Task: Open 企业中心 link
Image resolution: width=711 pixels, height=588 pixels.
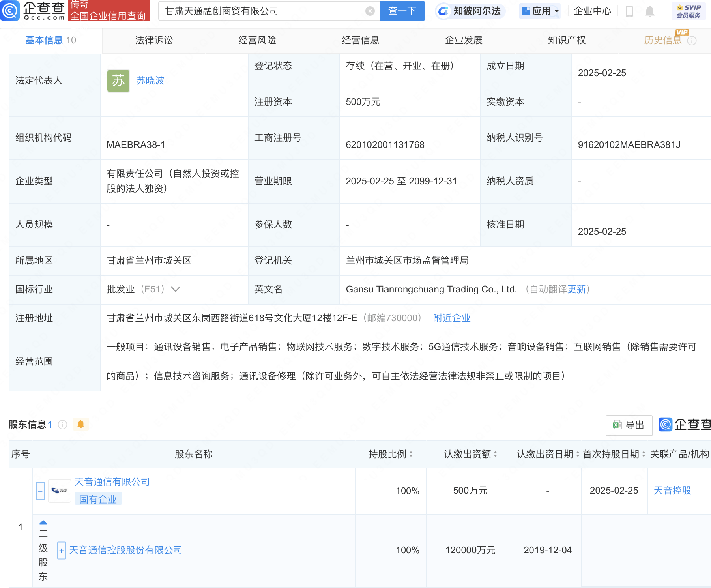Action: [x=592, y=11]
